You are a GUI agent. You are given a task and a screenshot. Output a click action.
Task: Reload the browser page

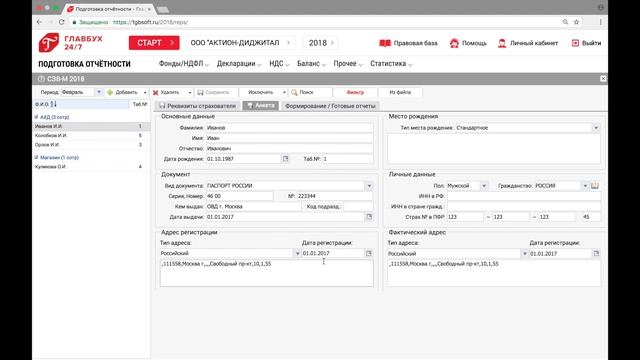point(62,22)
